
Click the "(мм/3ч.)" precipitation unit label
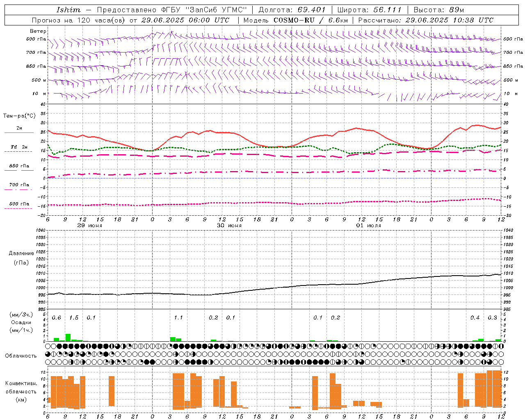(21, 315)
